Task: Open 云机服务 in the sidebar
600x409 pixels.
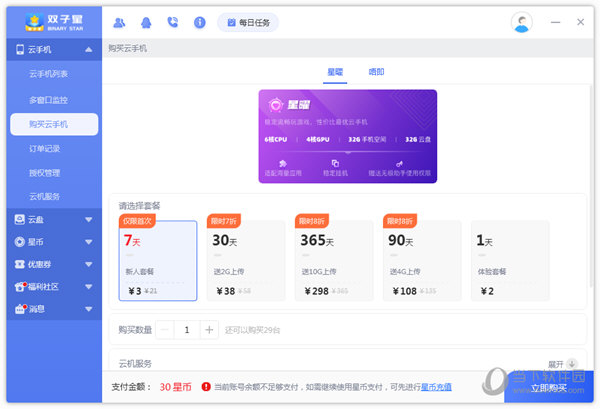Action: coord(45,197)
